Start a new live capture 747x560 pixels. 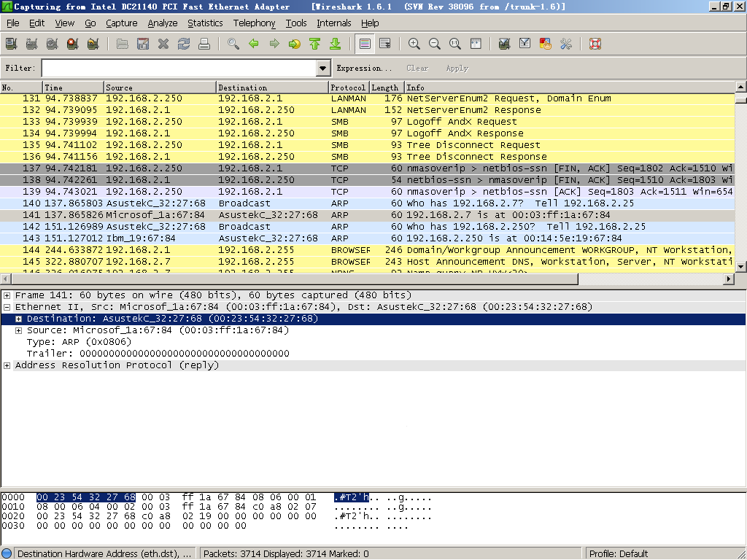pyautogui.click(x=53, y=44)
